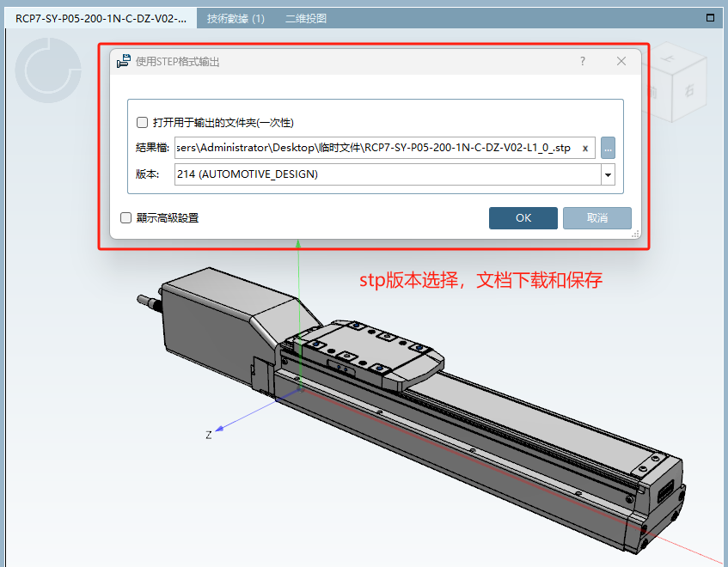Click the 結果檔 file path field
The image size is (728, 567).
click(x=384, y=148)
